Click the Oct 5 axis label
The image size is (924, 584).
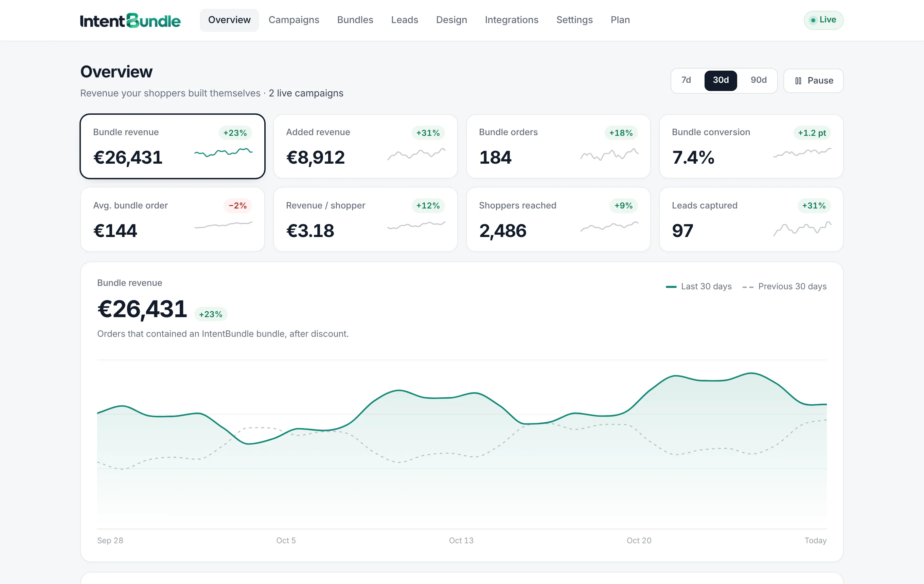(x=286, y=540)
